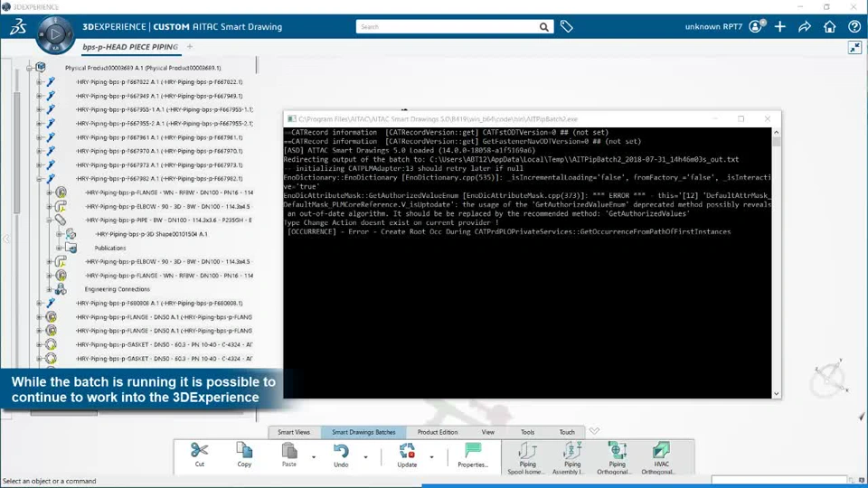The height and width of the screenshot is (488, 868).
Task: Select HRY-Piping-bps-p-F667955-1 tree row
Action: point(165,109)
